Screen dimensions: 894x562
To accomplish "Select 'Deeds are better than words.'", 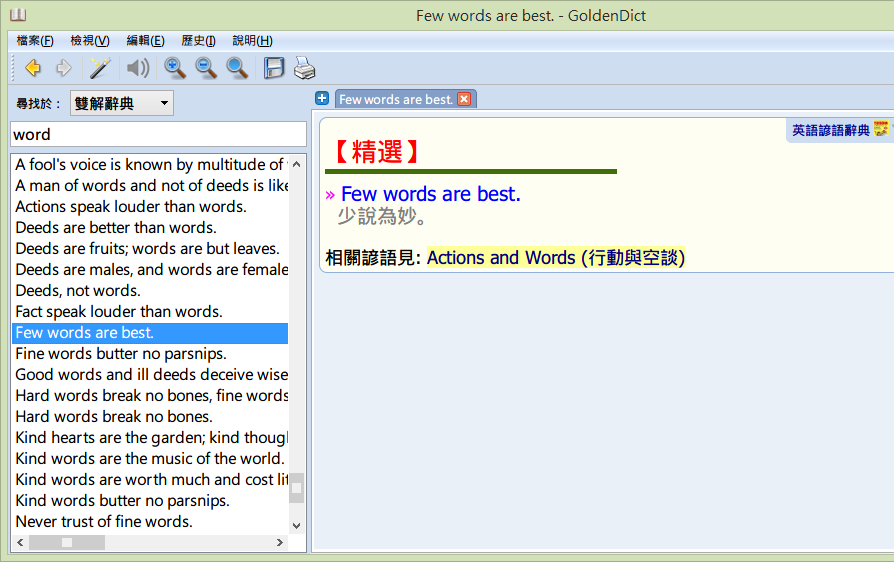I will pos(150,227).
